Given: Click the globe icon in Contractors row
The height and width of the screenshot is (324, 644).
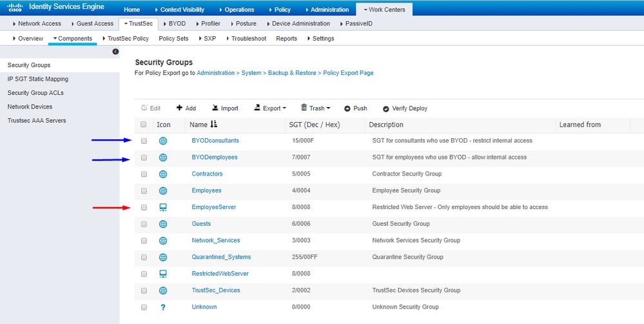Looking at the screenshot, I should [x=163, y=174].
